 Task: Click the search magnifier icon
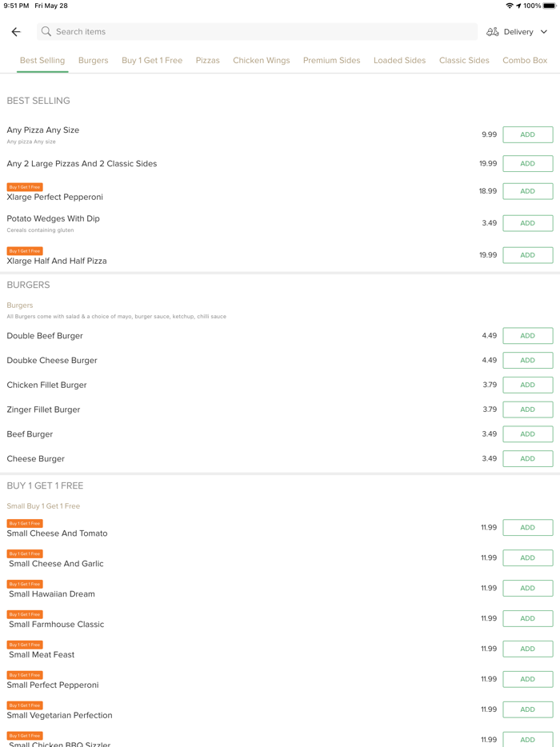46,32
